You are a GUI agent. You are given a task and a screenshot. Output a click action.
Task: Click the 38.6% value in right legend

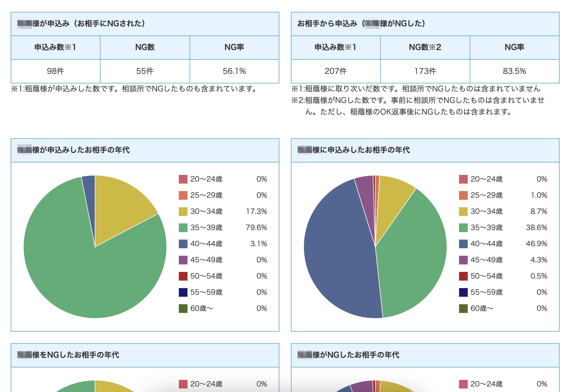point(536,227)
